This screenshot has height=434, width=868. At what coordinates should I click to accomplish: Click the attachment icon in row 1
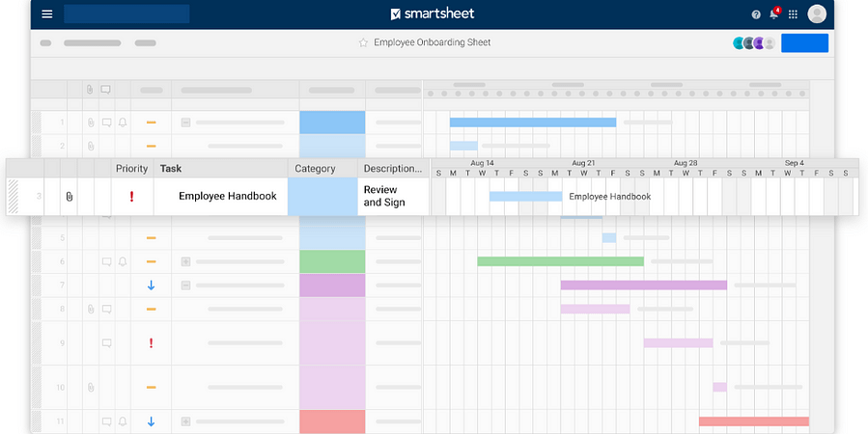tap(91, 122)
